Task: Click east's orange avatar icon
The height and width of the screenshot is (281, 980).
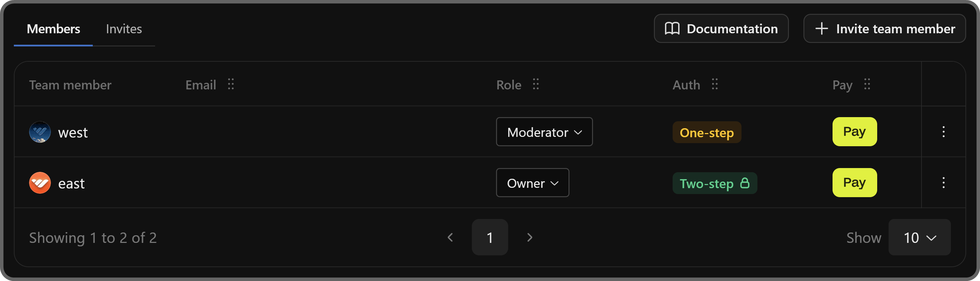Action: coord(40,183)
